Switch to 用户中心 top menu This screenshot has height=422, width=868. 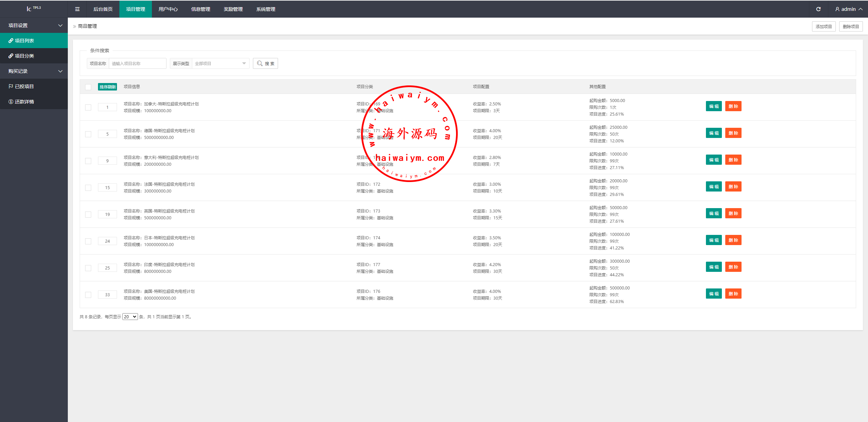coord(168,9)
